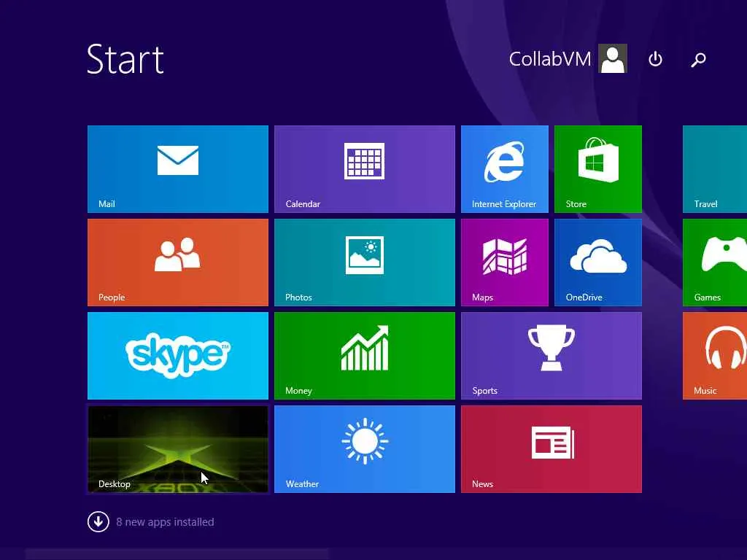Open the Travel tile

(715, 169)
